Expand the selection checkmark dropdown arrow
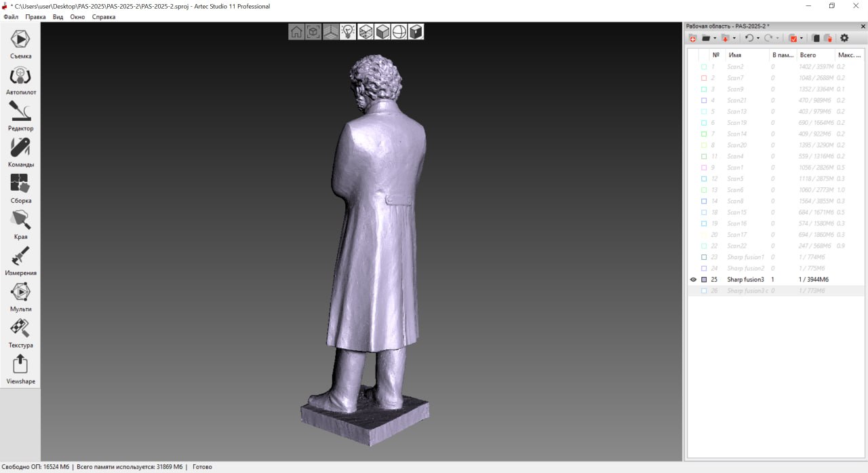The image size is (868, 473). (x=802, y=39)
